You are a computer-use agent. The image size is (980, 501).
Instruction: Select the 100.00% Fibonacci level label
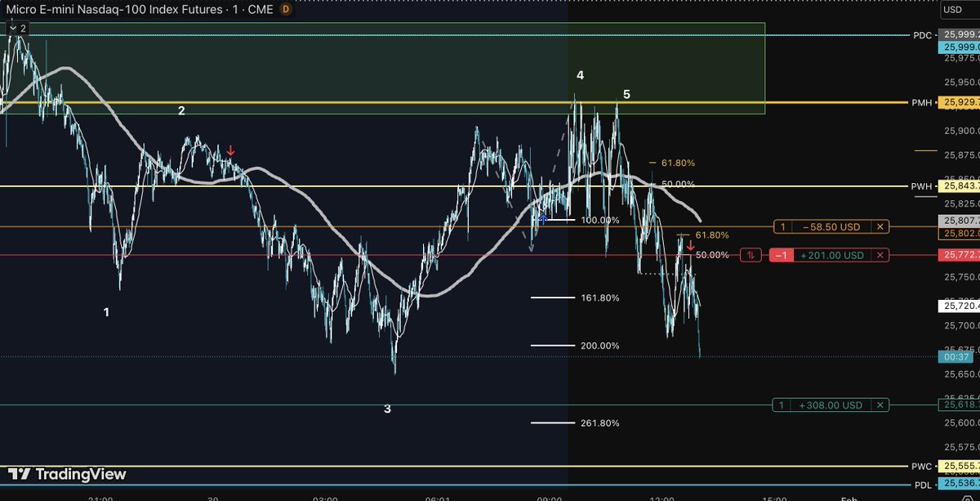click(600, 221)
